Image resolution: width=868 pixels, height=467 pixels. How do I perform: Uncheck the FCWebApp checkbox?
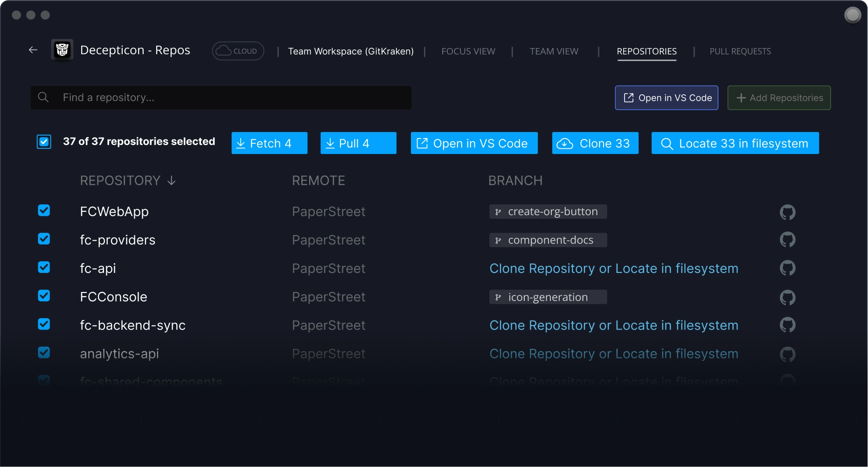coord(44,210)
